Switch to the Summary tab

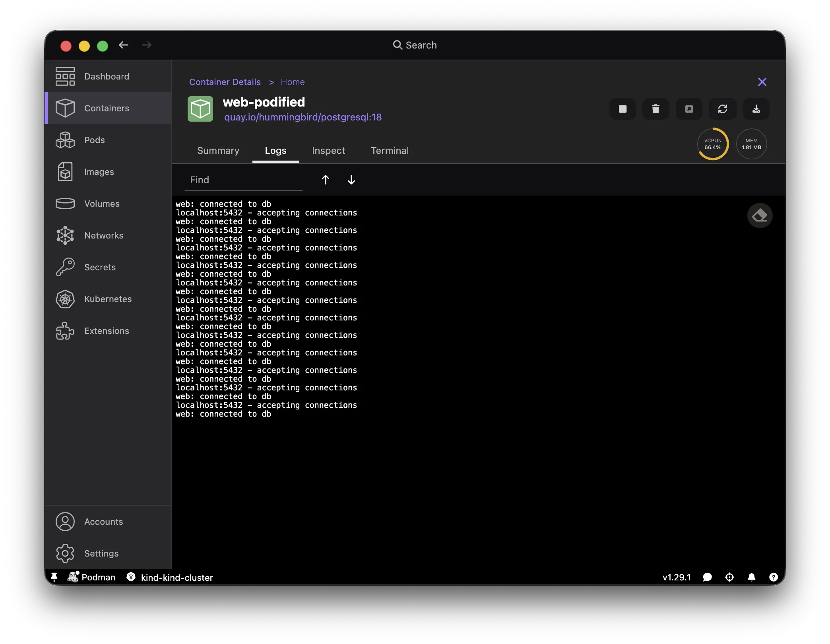(x=218, y=151)
